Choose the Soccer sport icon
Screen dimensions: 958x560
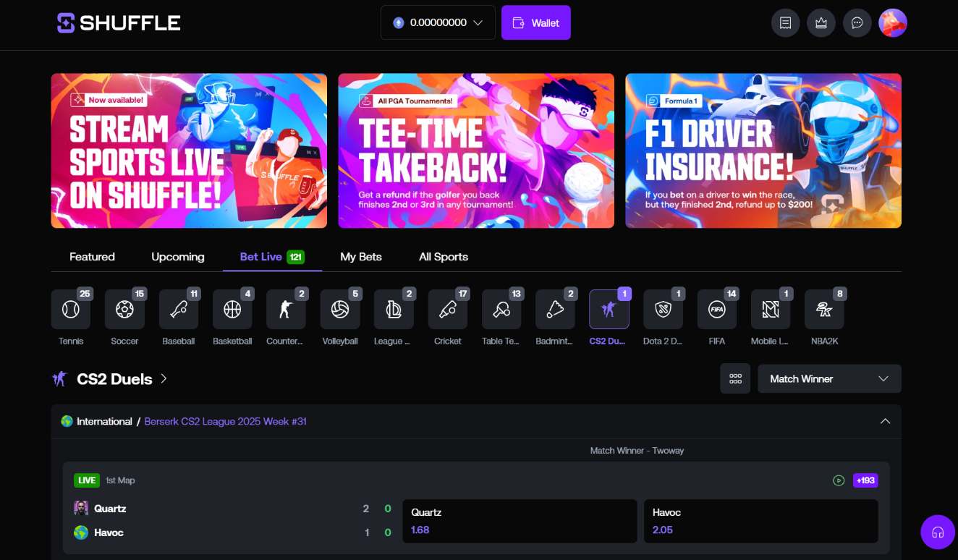pyautogui.click(x=124, y=310)
